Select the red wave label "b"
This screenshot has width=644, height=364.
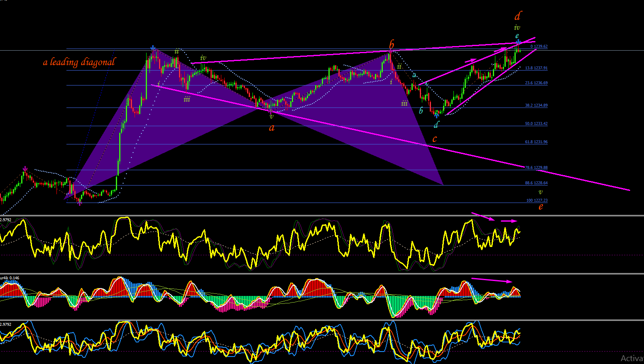coord(392,44)
